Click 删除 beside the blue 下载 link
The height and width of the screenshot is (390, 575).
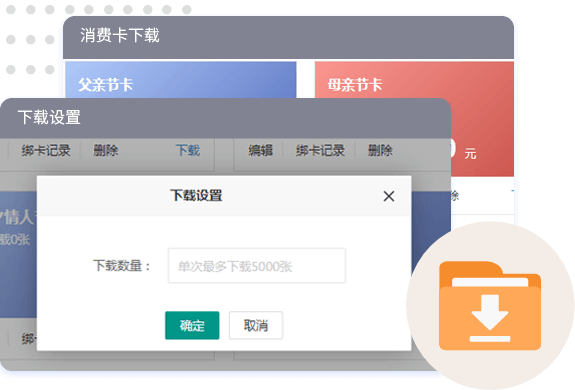coord(106,150)
